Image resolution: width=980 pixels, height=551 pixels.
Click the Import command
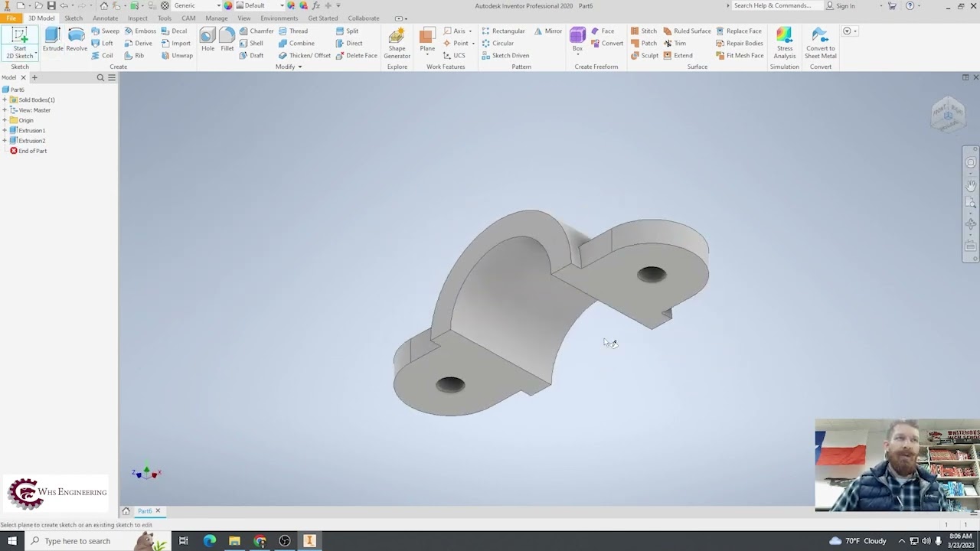175,43
